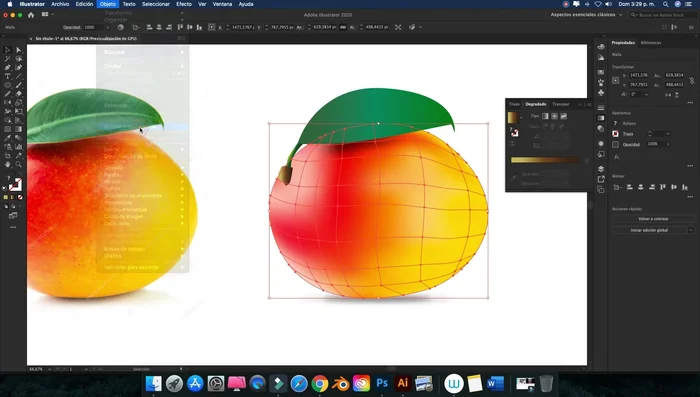
Task: Open the workspace switcher Aspectos esenciales clásicos
Action: [586, 15]
